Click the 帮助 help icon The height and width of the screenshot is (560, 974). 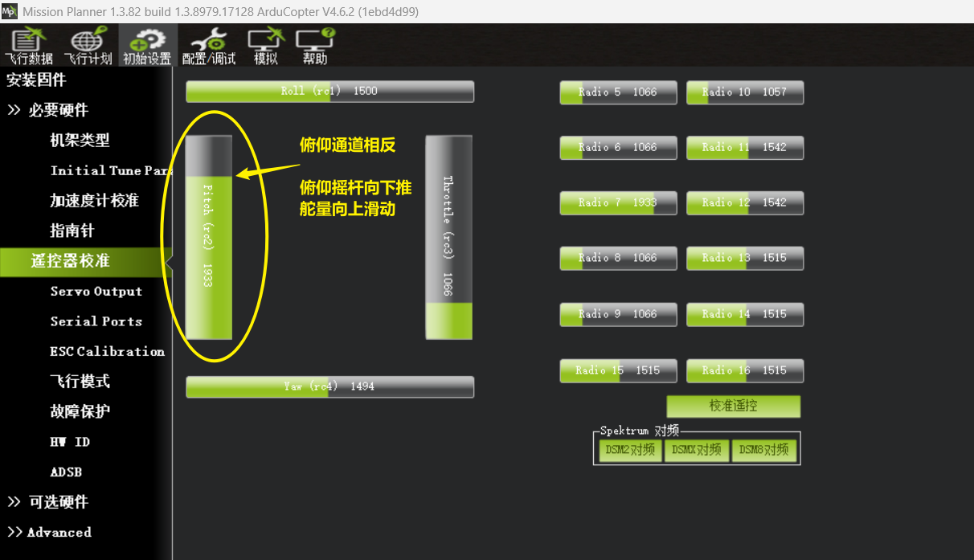click(x=315, y=47)
